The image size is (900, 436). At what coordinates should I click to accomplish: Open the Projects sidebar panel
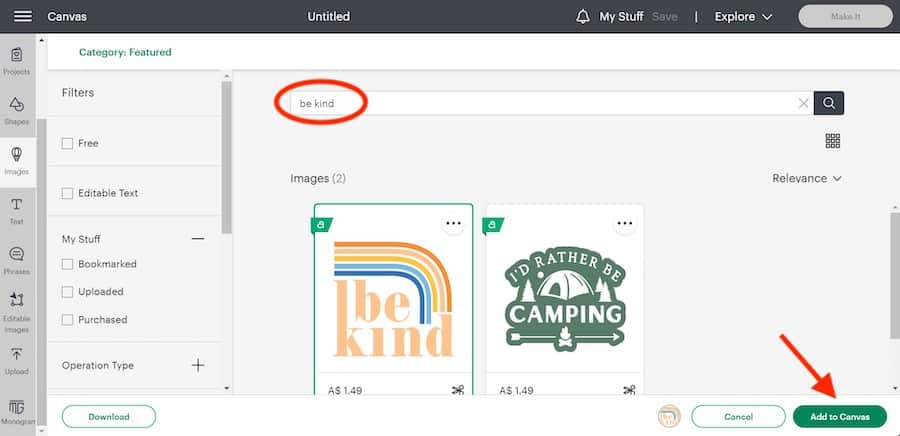click(17, 61)
